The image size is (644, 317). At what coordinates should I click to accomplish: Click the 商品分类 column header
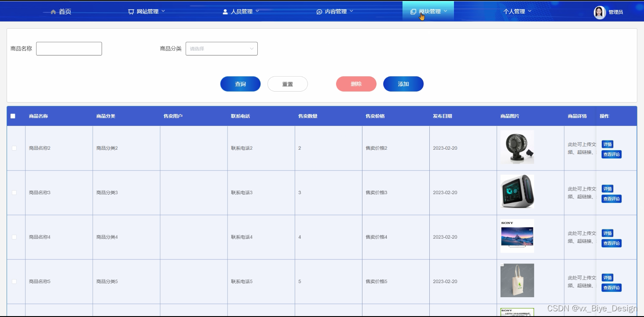point(106,116)
